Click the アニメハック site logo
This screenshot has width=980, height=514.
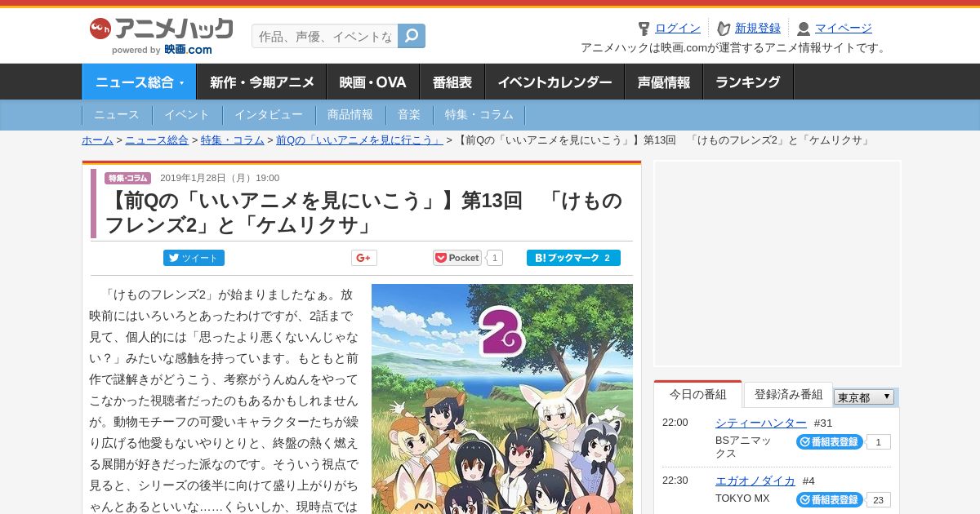click(161, 30)
